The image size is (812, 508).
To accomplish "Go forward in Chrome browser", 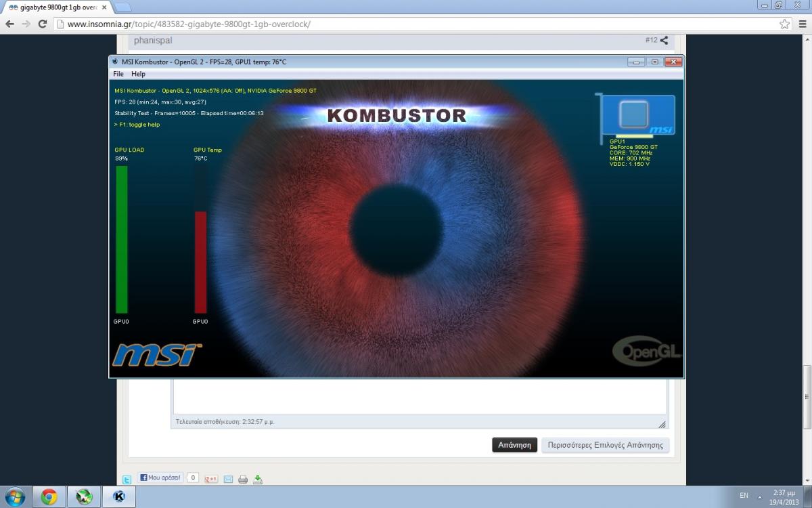I will [26, 24].
